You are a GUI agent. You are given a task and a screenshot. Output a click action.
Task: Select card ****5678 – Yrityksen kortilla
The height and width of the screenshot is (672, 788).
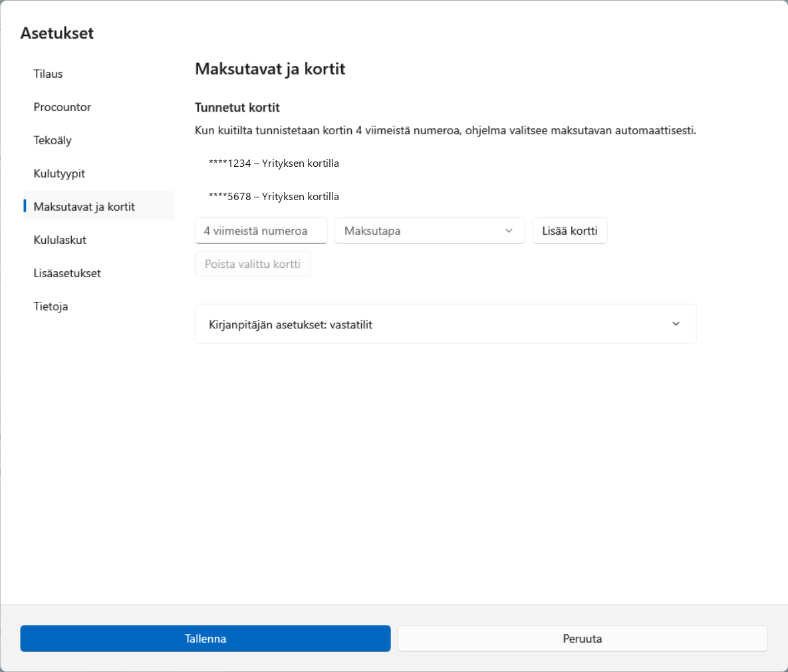coord(446,196)
